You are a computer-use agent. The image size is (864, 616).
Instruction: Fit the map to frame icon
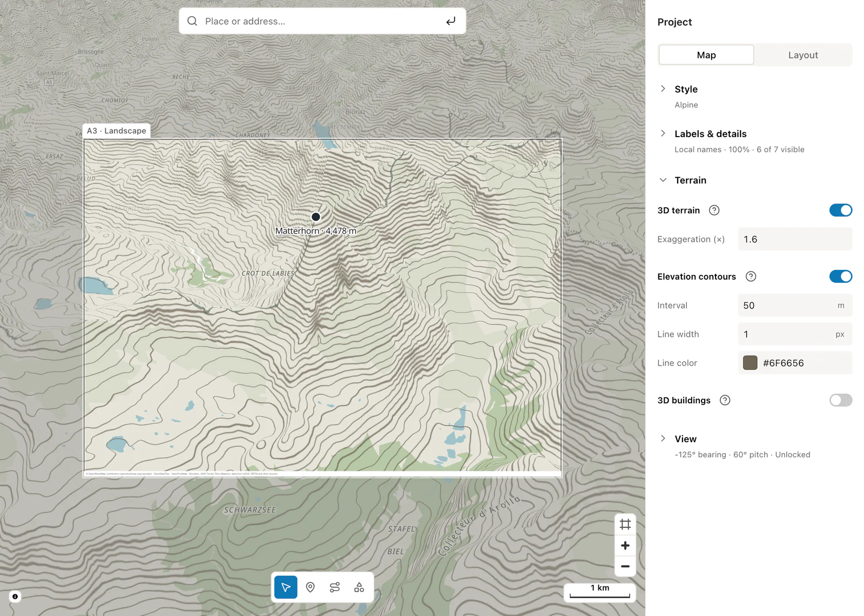[x=625, y=524]
